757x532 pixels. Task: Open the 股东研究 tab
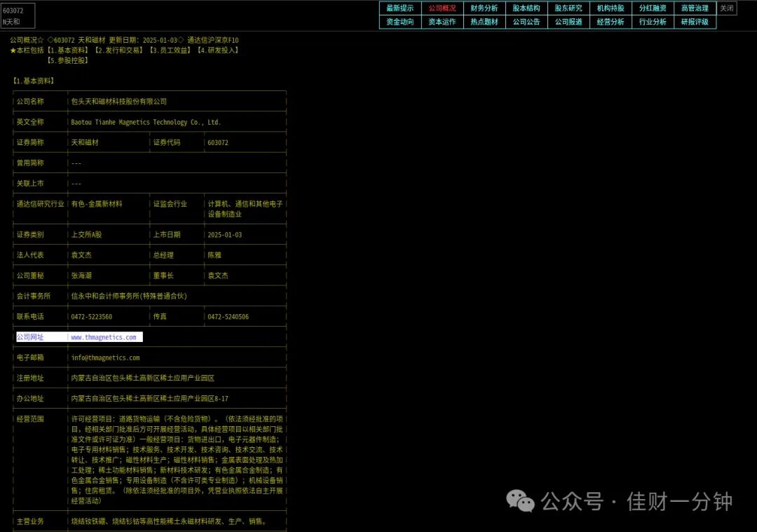(x=568, y=8)
